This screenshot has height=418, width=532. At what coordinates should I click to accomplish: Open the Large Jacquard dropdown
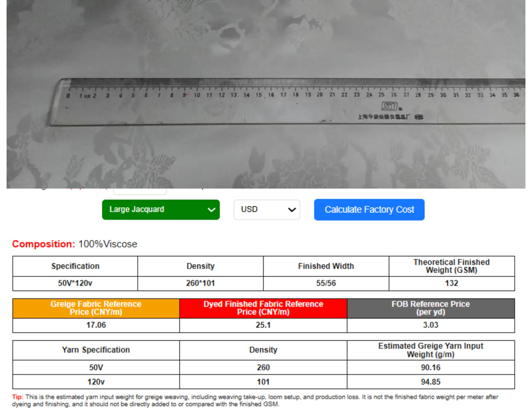point(161,210)
